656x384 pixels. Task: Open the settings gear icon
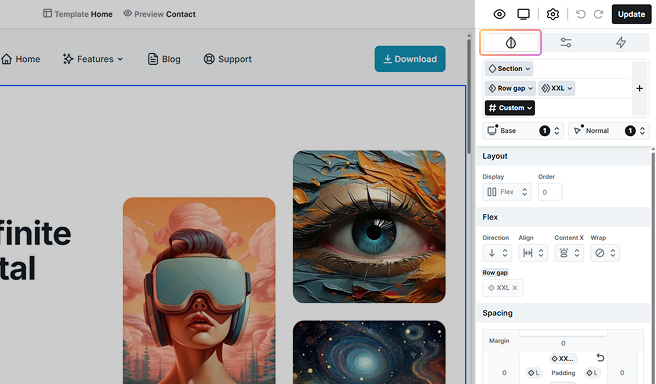point(553,14)
